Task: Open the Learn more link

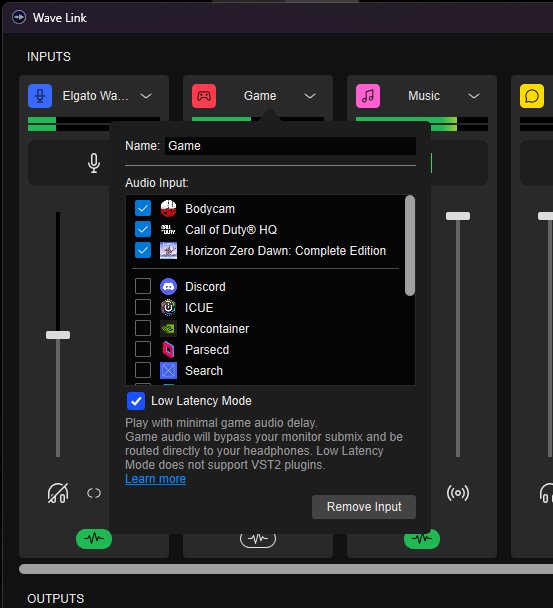Action: tap(156, 479)
